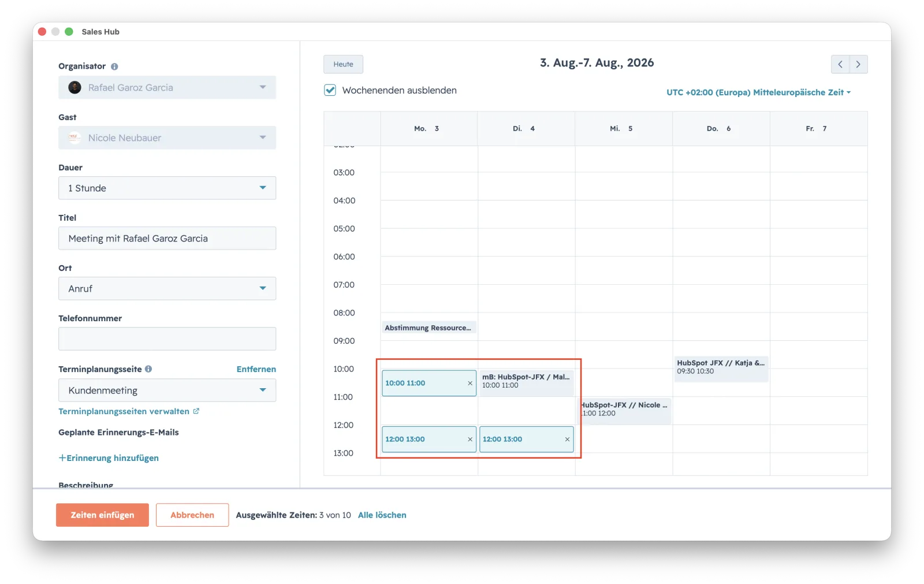Click the Telefonnummer input field
Viewport: 924px width, 584px height.
click(167, 339)
